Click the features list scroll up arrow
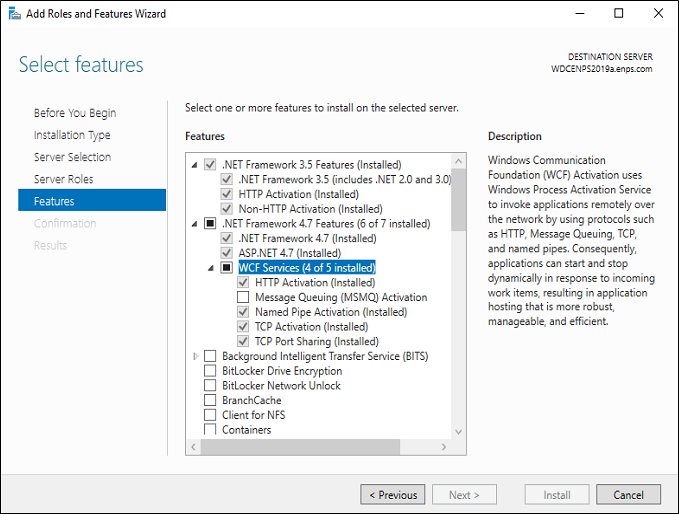Screen dimensions: 679x514 pyautogui.click(x=459, y=162)
